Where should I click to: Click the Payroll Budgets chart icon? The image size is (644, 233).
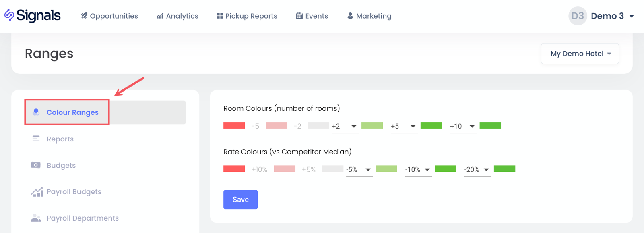pos(37,192)
